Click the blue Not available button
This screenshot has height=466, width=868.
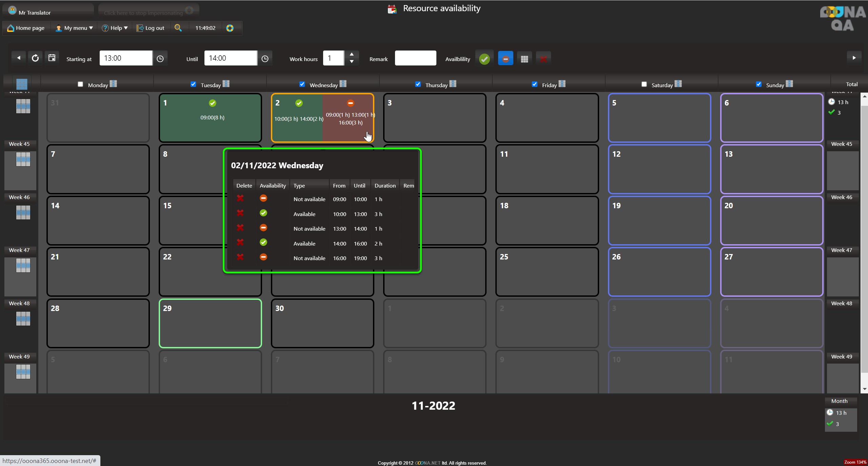pyautogui.click(x=505, y=59)
